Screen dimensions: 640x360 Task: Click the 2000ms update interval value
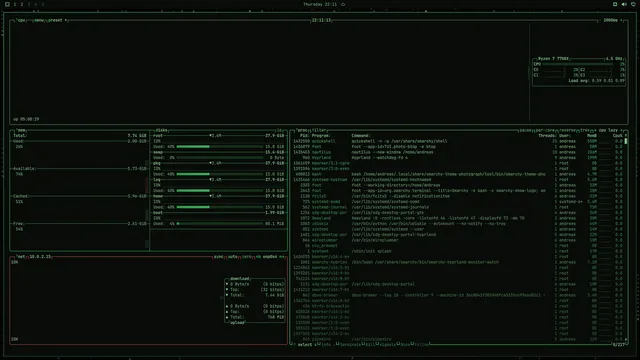tap(611, 20)
